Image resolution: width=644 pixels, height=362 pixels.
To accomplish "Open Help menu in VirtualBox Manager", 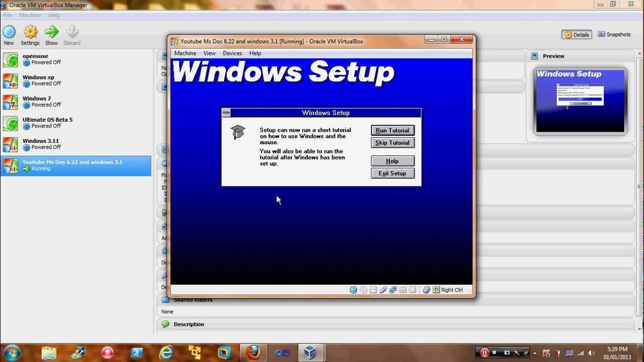I will point(54,15).
